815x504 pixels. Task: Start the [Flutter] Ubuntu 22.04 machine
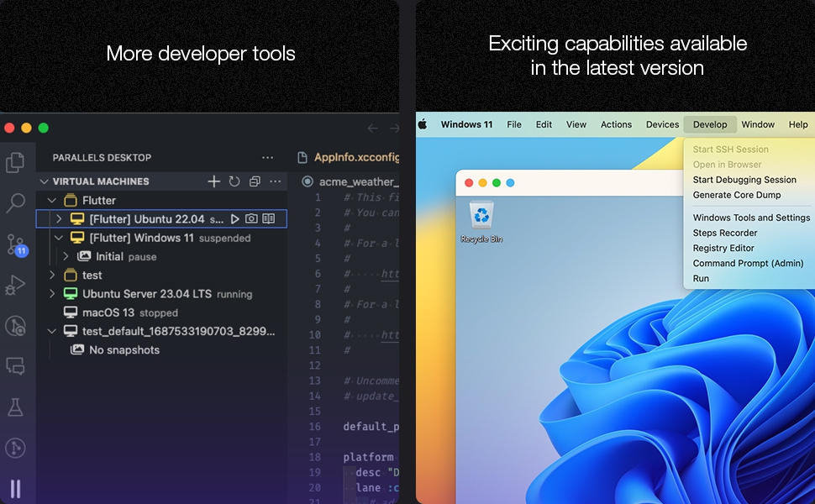click(235, 218)
